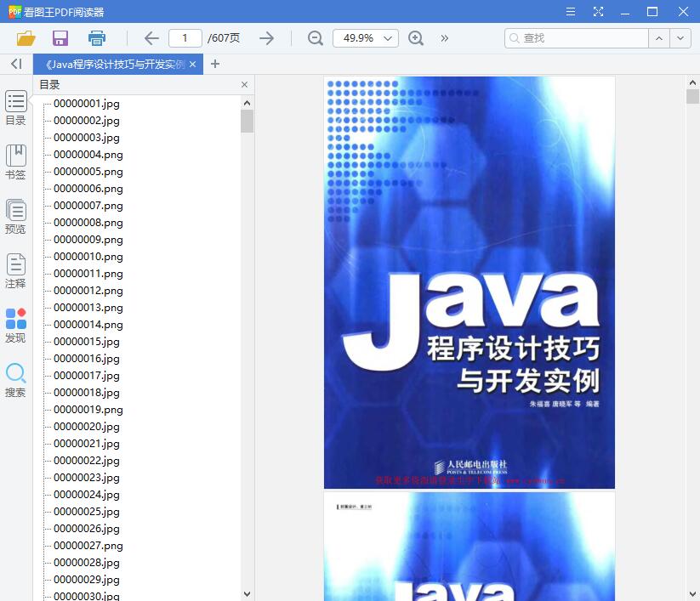
Task: Find previous search match with up chevron
Action: coord(659,38)
